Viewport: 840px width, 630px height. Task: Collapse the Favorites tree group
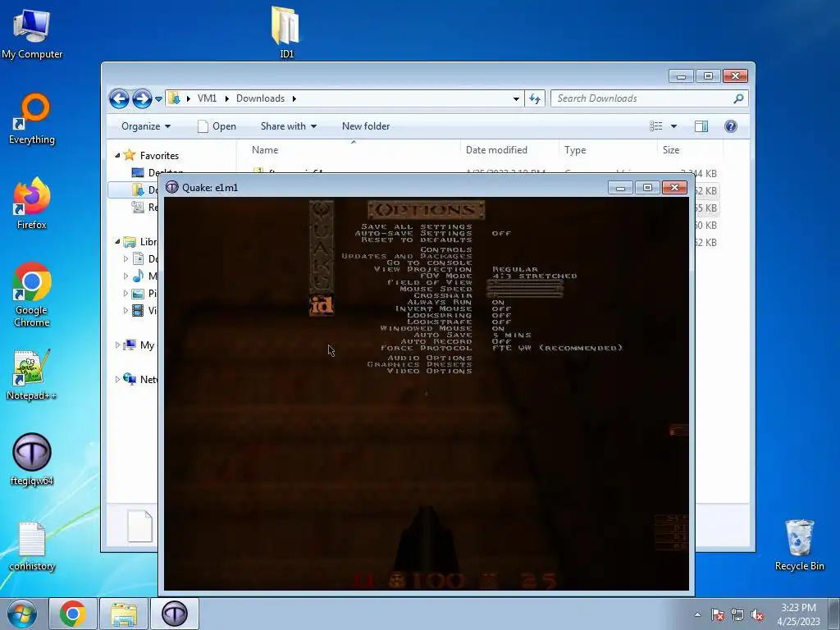coord(117,155)
